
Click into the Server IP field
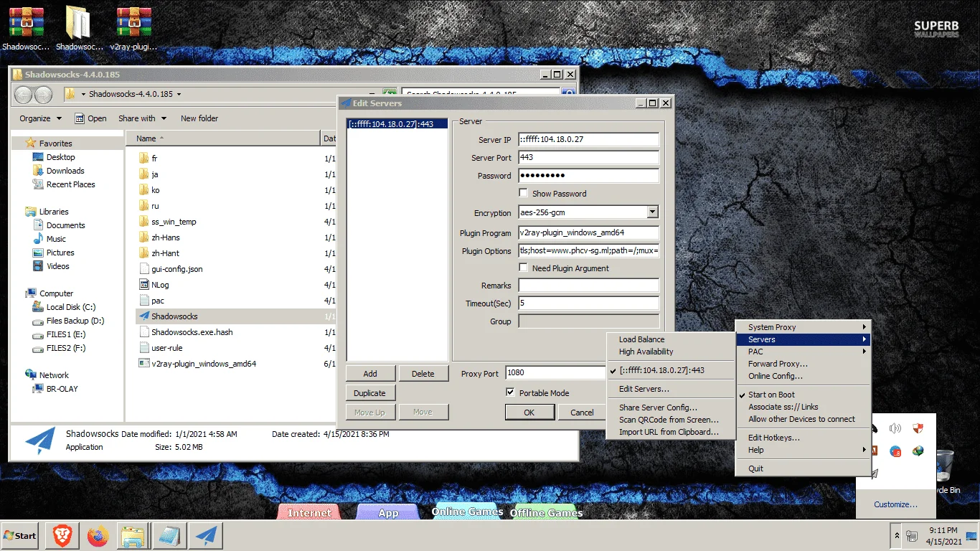pyautogui.click(x=588, y=140)
